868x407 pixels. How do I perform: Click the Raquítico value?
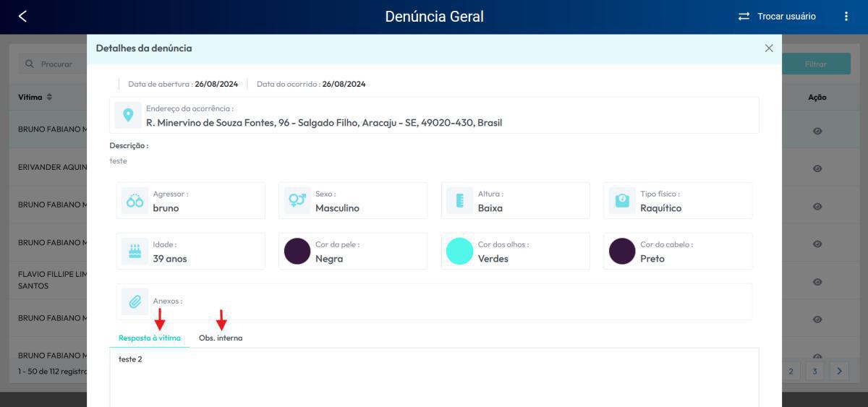click(x=660, y=208)
